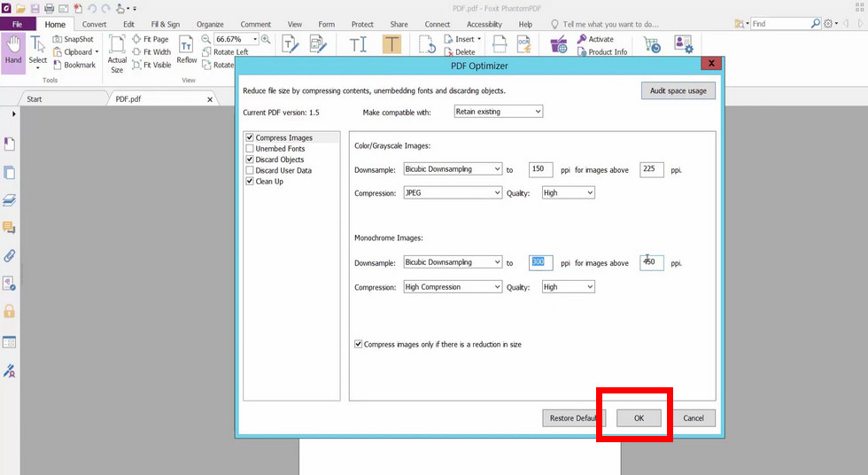Open the Bookmarks panel in sidebar

click(10, 144)
